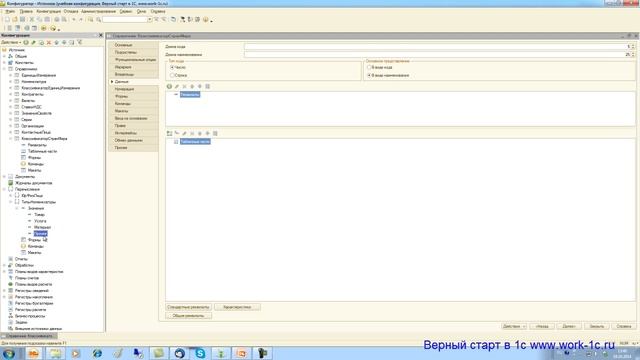Click the green add icon in Конфигурация panel toolbar
The height and width of the screenshot is (360, 640).
point(26,42)
